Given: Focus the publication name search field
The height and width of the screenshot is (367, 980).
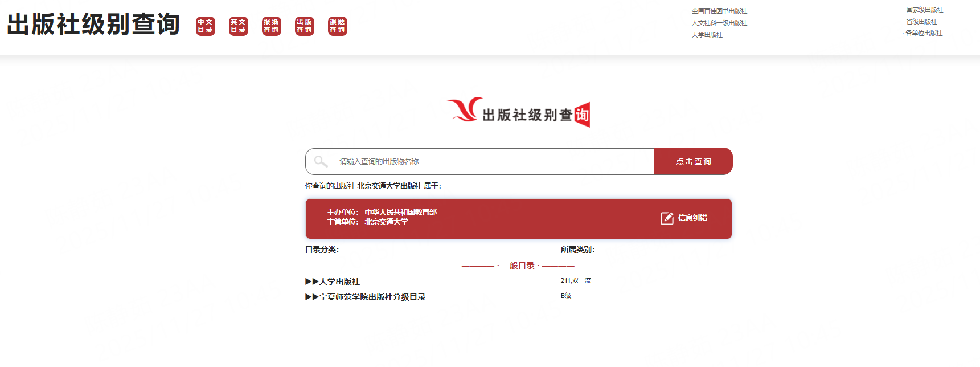Looking at the screenshot, I should click(490, 161).
